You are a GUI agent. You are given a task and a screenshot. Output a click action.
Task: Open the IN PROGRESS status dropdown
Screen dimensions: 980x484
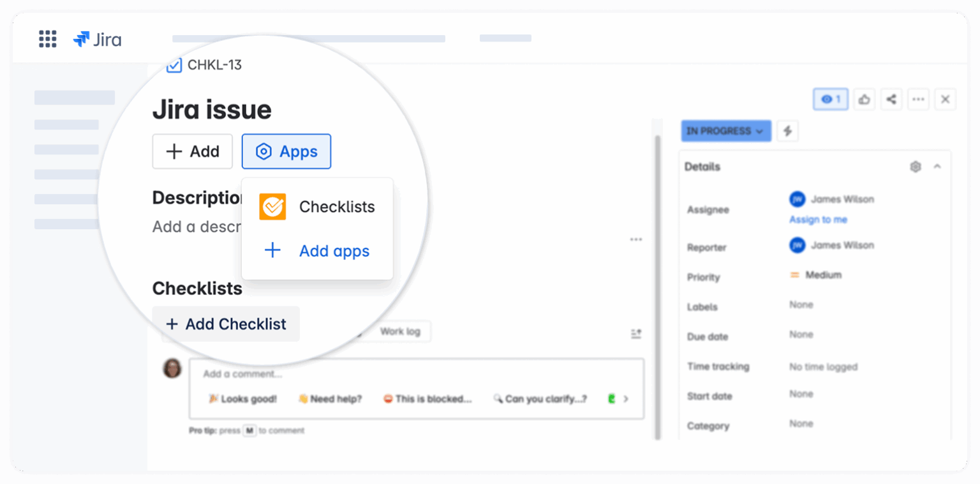[x=725, y=131]
